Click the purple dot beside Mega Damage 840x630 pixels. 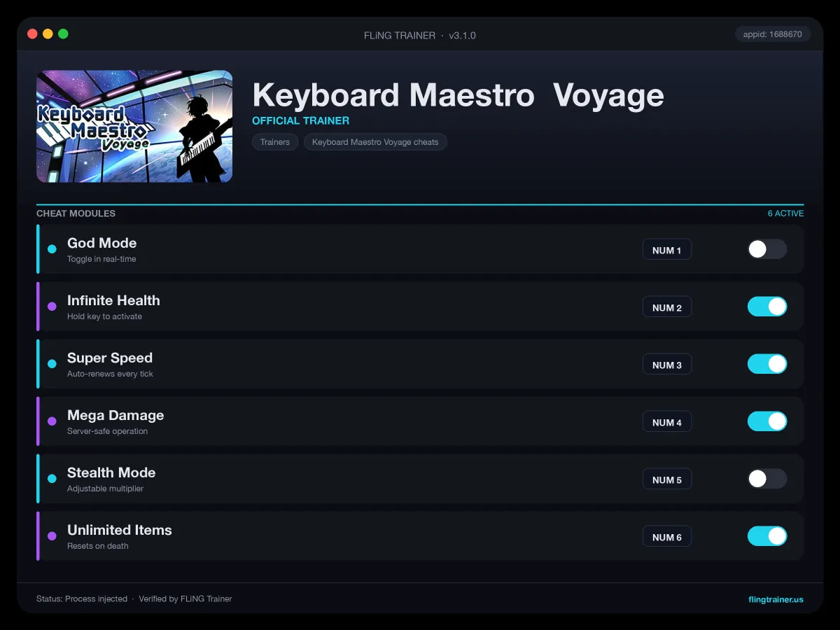pyautogui.click(x=52, y=421)
